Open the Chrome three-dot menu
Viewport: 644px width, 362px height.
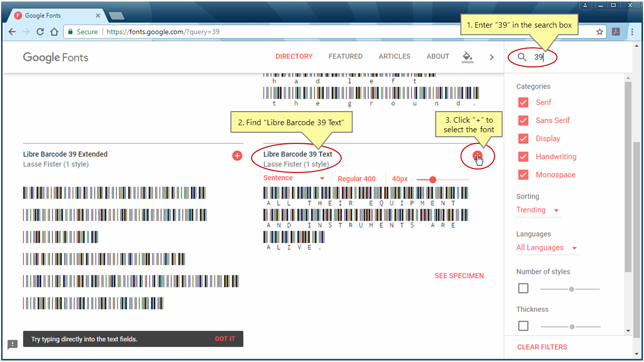tap(632, 32)
